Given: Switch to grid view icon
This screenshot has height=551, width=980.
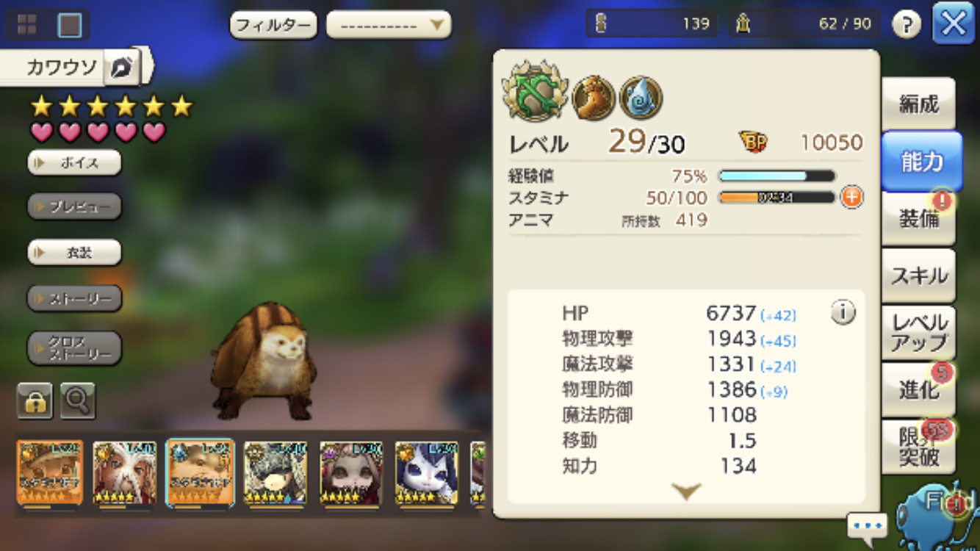Looking at the screenshot, I should [27, 25].
